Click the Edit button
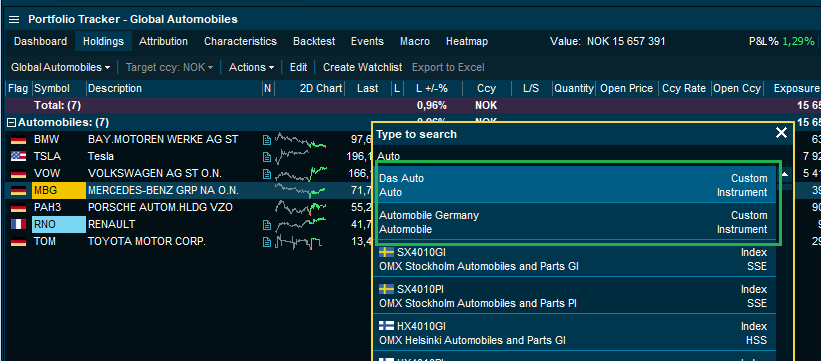 298,67
